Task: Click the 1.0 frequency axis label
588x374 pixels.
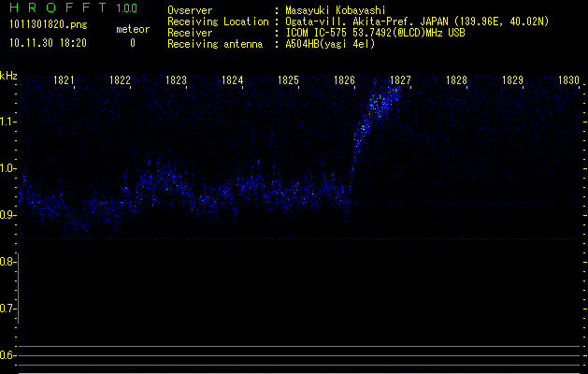Action: point(7,168)
